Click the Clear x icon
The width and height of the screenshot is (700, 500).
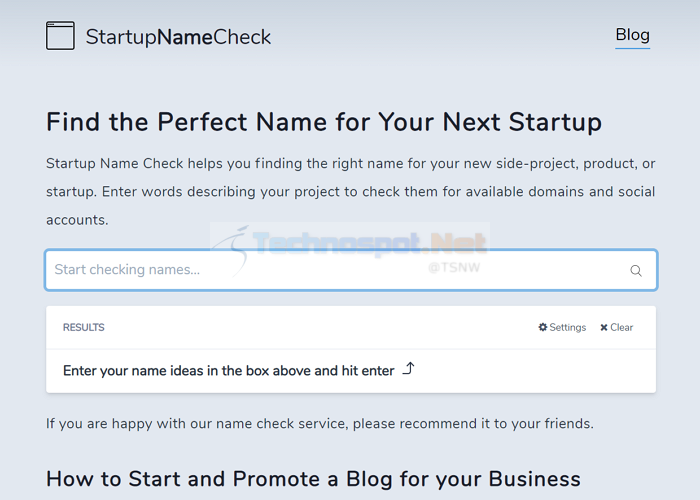(x=604, y=328)
